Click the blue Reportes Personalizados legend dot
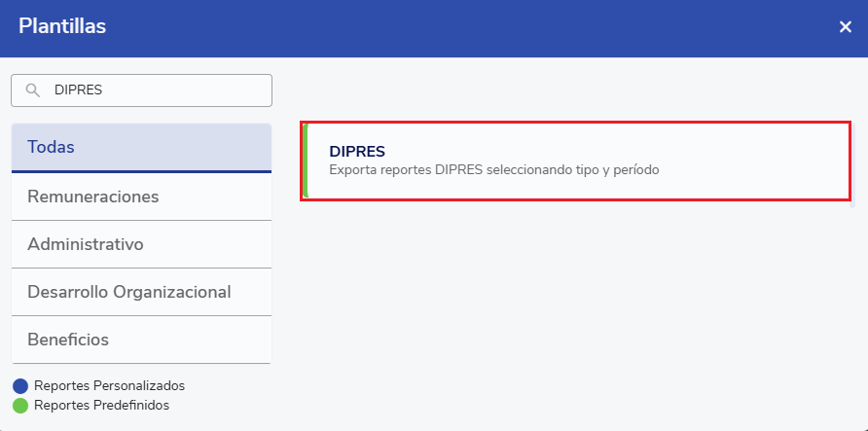The height and width of the screenshot is (431, 868). click(20, 386)
